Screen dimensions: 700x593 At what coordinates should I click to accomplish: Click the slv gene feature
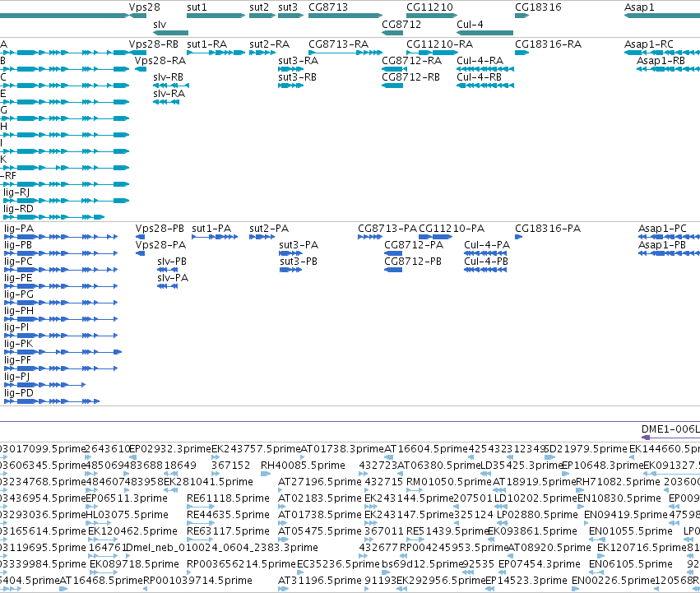pos(170,33)
